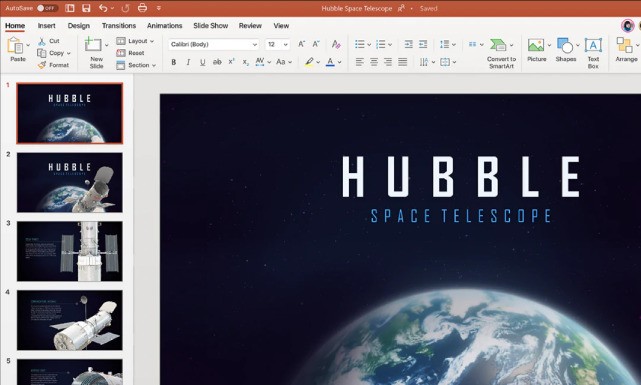Toggle Subscript formatting
This screenshot has width=641, height=385.
tap(245, 62)
